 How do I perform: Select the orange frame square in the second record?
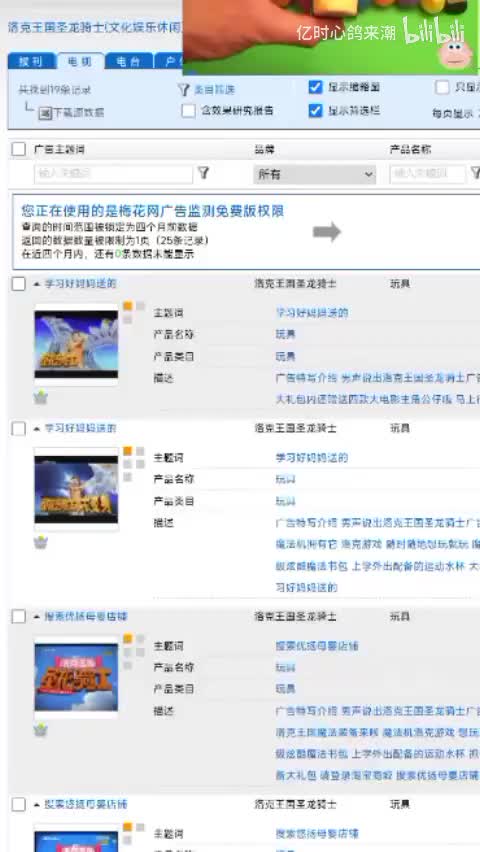[x=128, y=451]
